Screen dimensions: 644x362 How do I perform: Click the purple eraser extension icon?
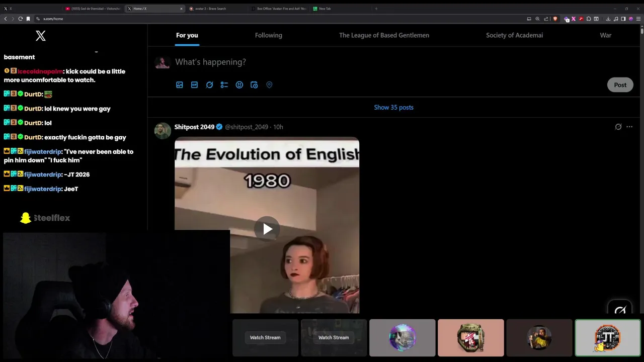(x=566, y=19)
